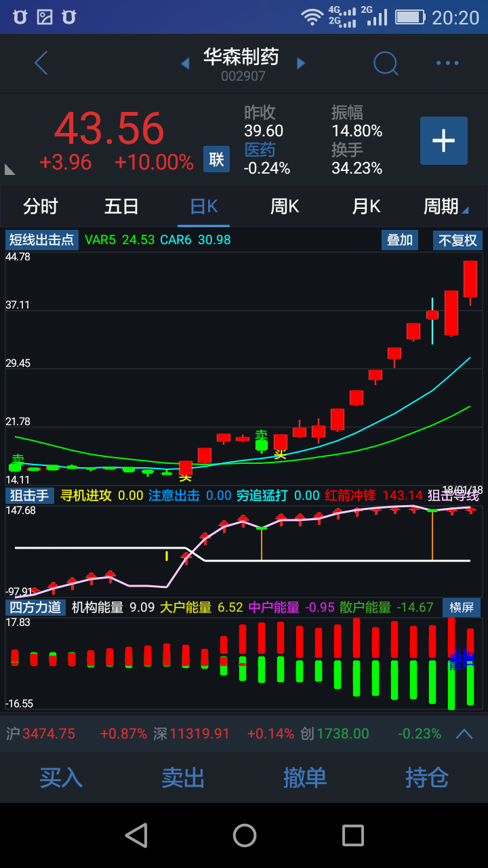Open the status bar clock 20:20
This screenshot has height=868, width=488.
(455, 18)
